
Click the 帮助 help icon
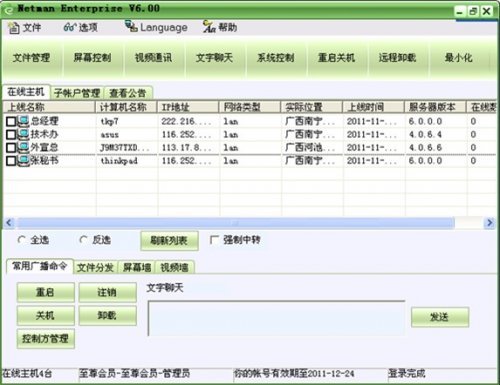209,27
